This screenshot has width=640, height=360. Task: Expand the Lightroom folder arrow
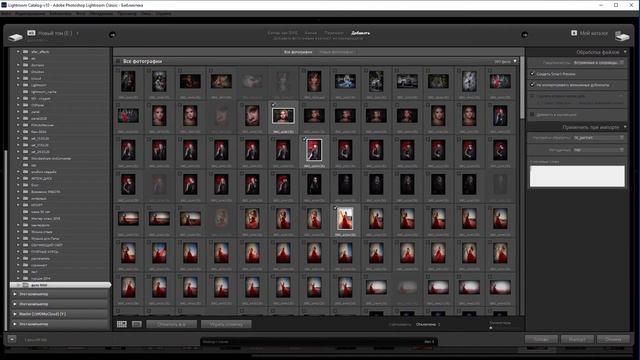[18, 85]
